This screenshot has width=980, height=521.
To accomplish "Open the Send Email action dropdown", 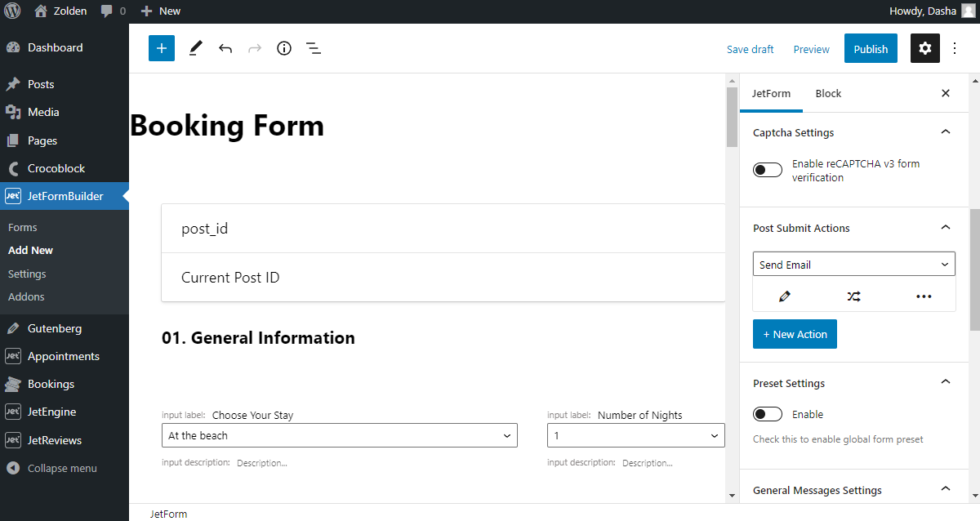I will pyautogui.click(x=853, y=265).
